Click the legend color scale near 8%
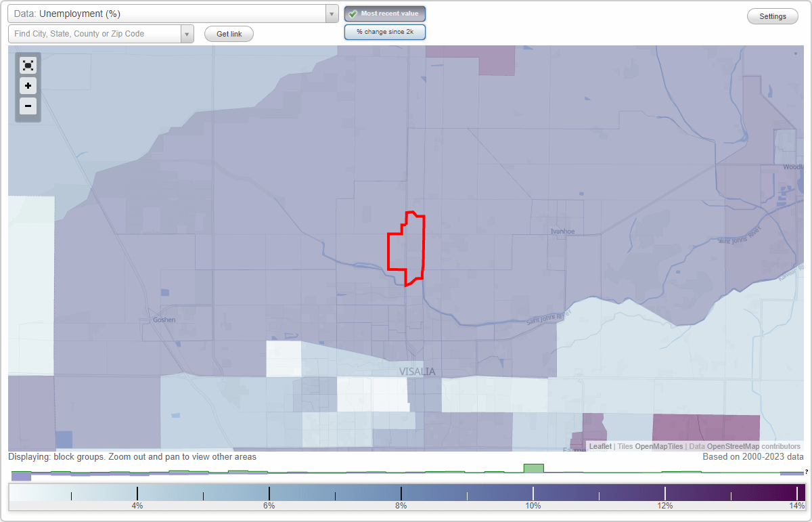The image size is (812, 522). click(x=401, y=493)
